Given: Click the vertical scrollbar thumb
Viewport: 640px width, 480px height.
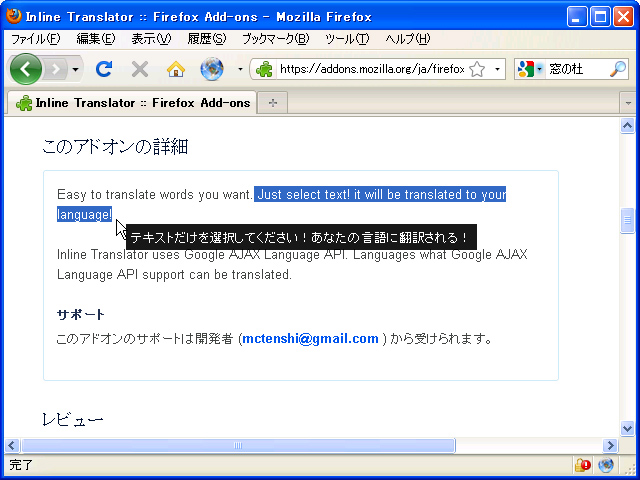Looking at the screenshot, I should (x=627, y=220).
